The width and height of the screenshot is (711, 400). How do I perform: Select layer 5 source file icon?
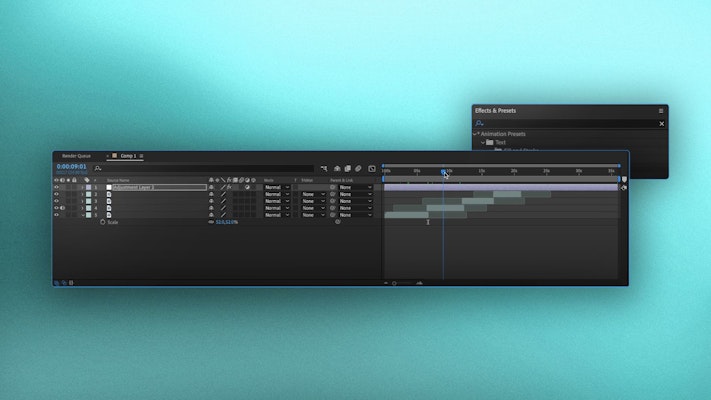click(x=109, y=215)
